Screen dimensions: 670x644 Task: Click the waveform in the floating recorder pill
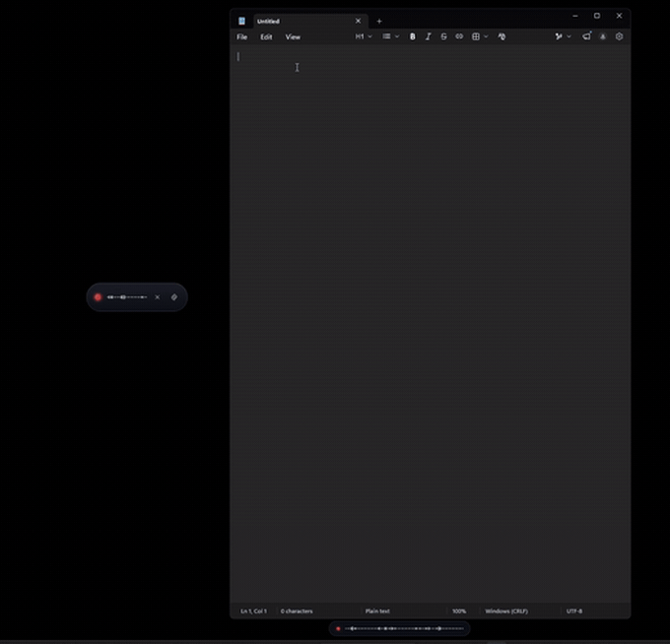pyautogui.click(x=127, y=297)
